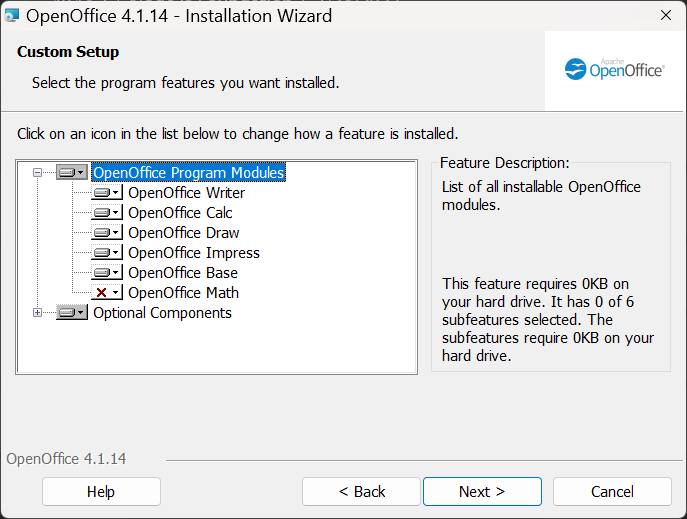Select OpenOffice Math in the feature list

point(183,293)
